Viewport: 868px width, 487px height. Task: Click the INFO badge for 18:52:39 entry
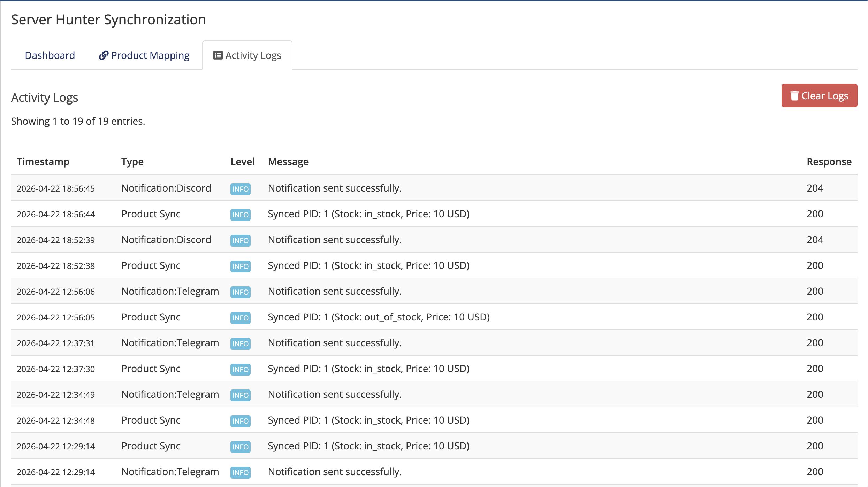240,240
